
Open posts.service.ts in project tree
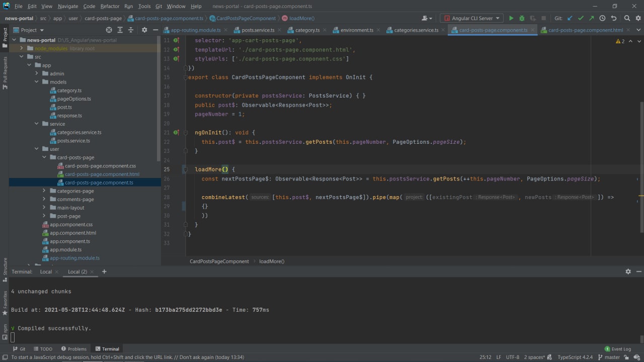point(73,141)
